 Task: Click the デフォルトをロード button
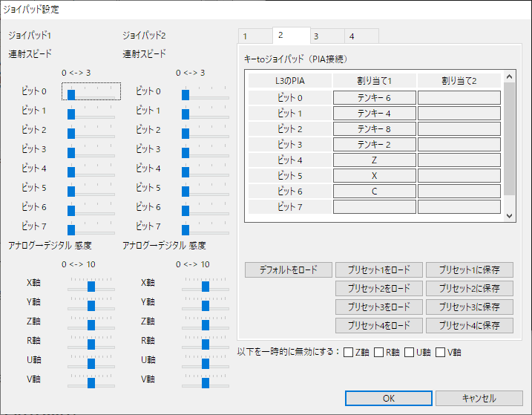tap(288, 269)
